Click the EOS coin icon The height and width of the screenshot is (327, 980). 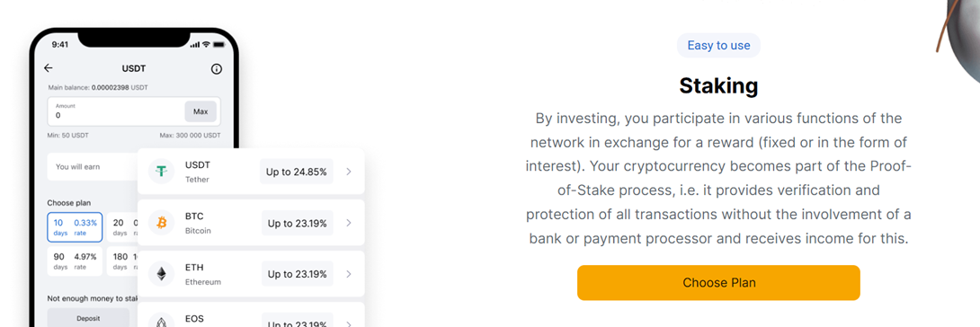coord(161,320)
